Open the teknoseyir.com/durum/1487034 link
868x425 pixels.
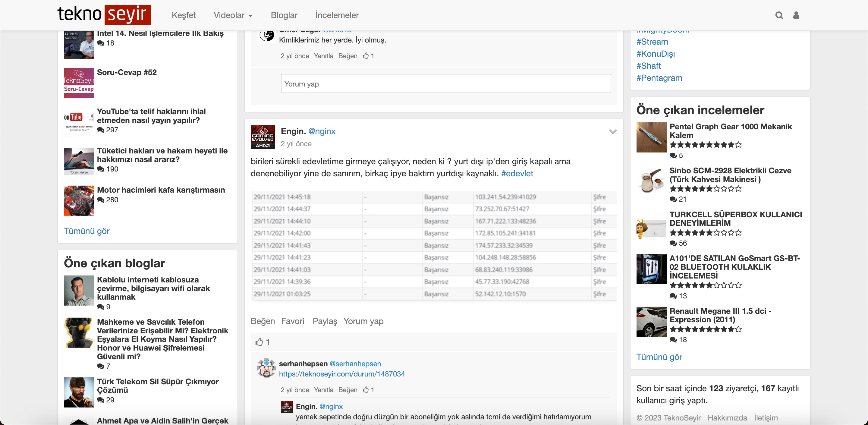tap(342, 374)
